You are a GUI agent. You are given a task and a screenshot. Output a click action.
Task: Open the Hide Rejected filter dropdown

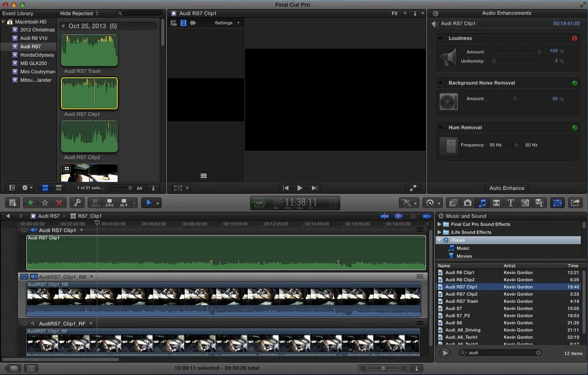tap(79, 14)
